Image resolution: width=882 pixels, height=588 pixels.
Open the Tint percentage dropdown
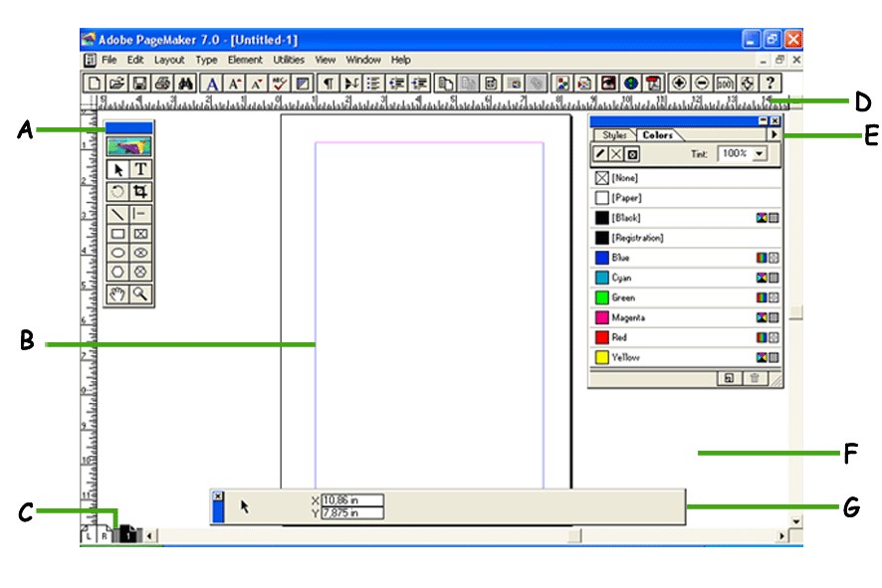tap(759, 154)
